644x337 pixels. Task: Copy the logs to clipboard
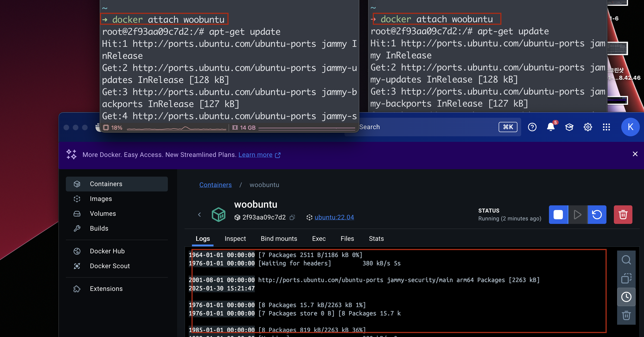(626, 278)
